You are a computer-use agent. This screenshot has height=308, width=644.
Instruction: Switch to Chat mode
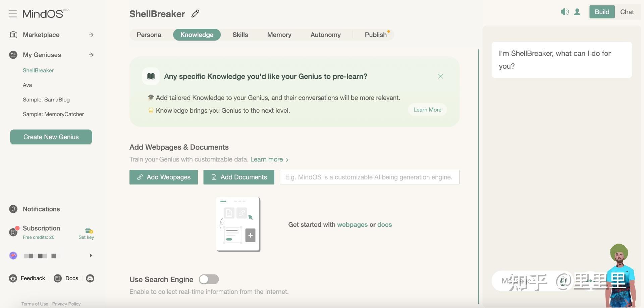[627, 12]
